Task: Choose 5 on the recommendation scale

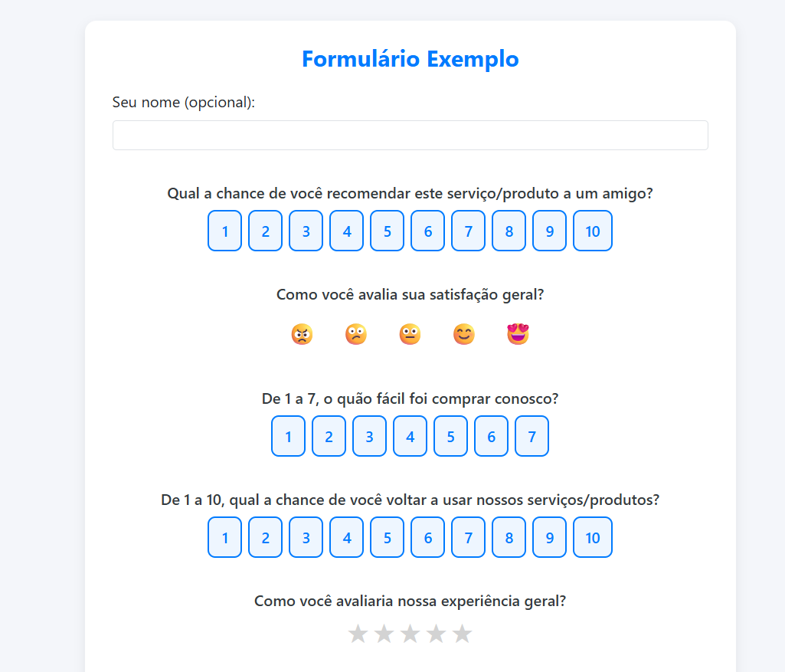Action: point(387,231)
